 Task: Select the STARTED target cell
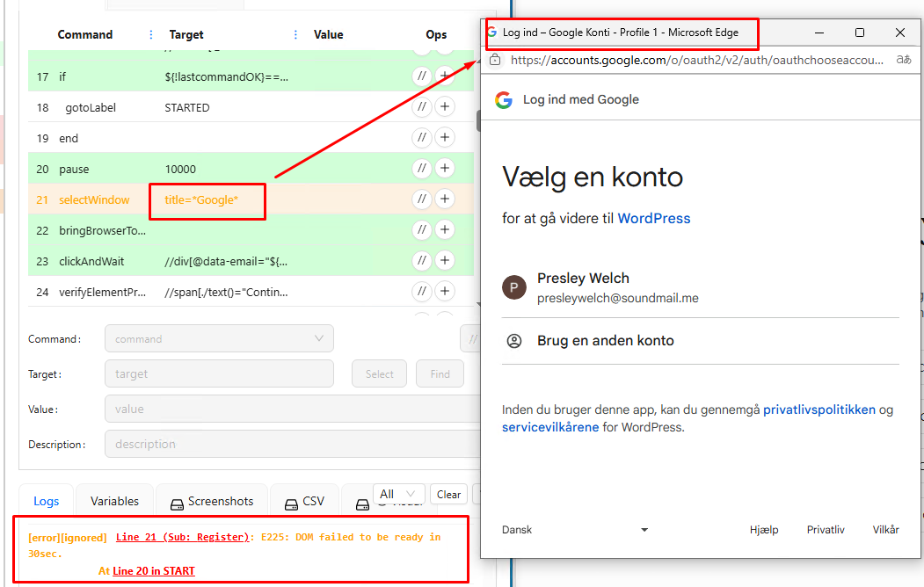(187, 108)
